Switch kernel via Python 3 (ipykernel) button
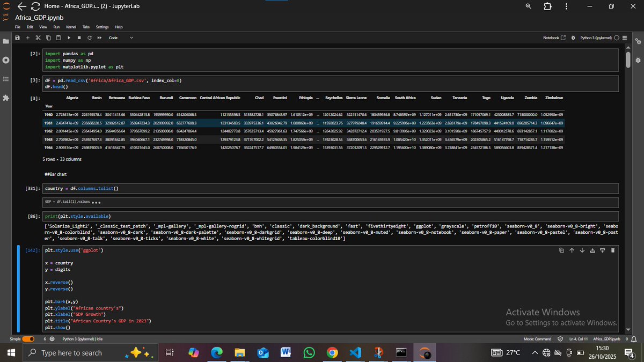This screenshot has height=362, width=644. (596, 38)
